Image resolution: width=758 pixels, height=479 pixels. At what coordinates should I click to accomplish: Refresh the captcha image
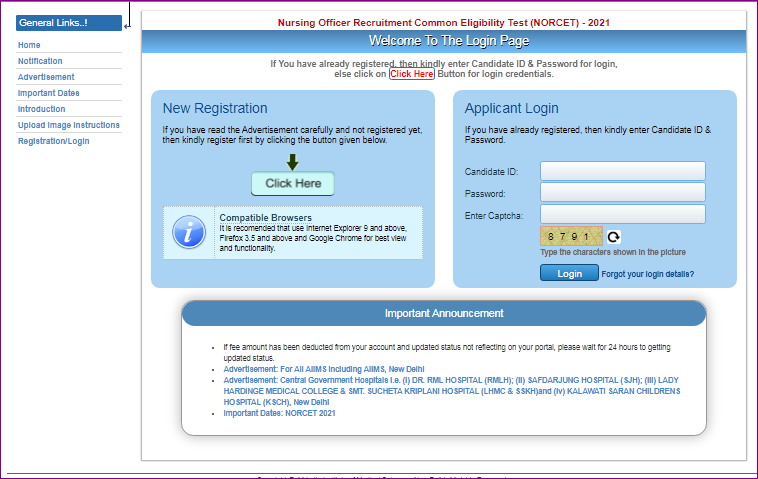click(x=614, y=237)
